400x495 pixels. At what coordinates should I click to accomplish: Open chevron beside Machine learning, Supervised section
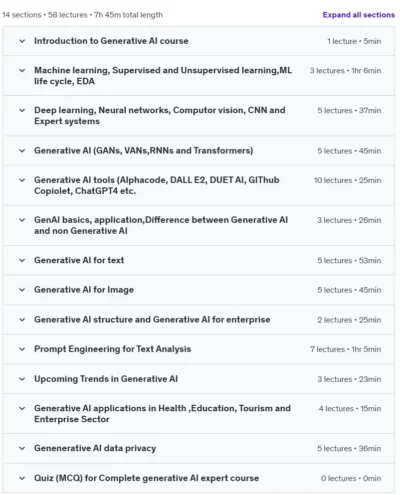[22, 70]
